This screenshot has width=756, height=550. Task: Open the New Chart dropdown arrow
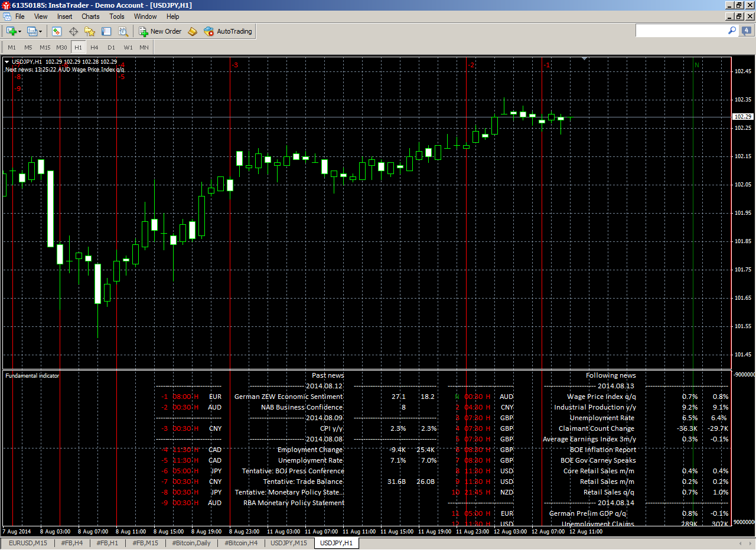pyautogui.click(x=20, y=31)
